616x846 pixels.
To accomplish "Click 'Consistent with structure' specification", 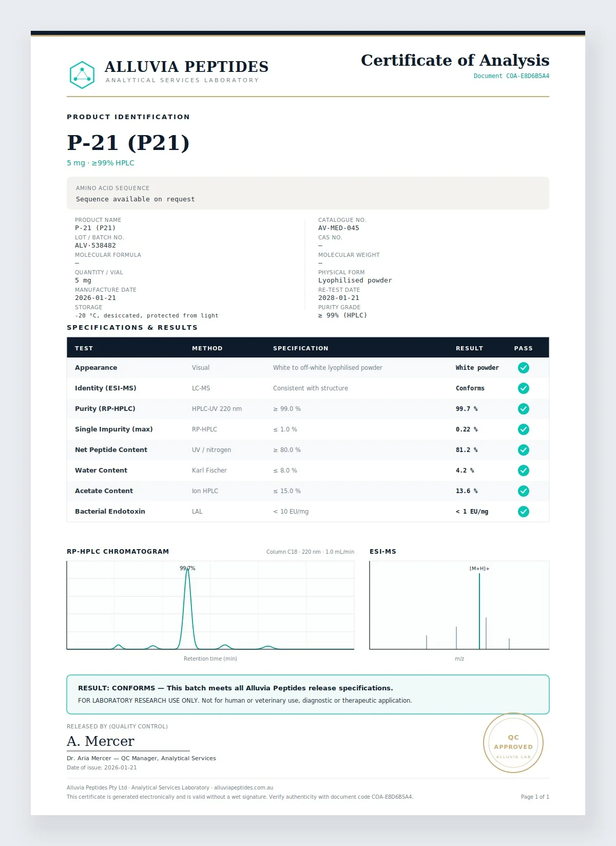I will [x=311, y=388].
